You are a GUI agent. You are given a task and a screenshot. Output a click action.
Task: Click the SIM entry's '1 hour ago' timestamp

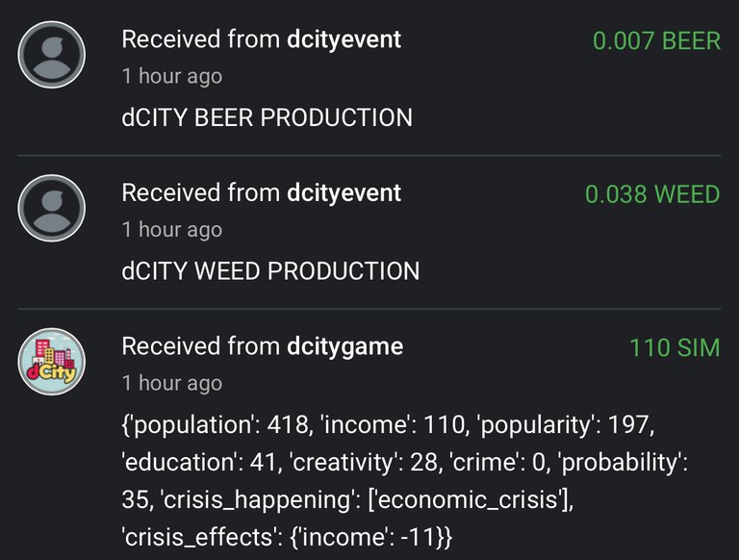172,383
